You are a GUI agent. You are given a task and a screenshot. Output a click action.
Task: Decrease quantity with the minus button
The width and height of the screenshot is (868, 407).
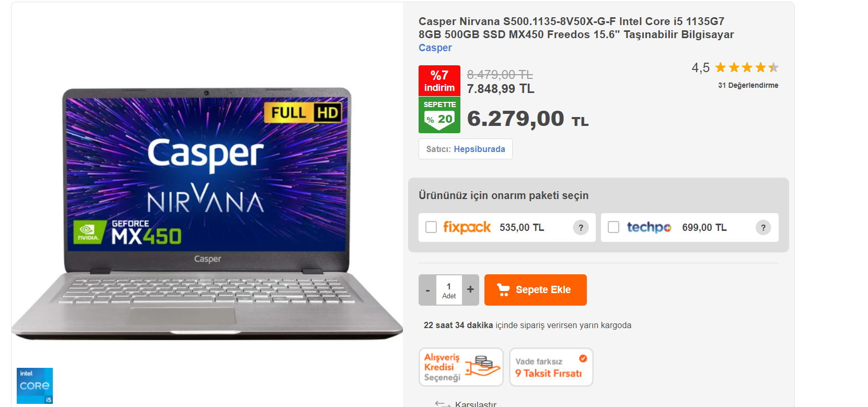coord(427,289)
